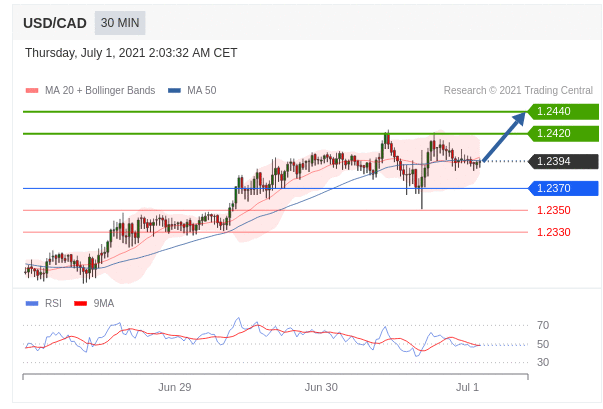This screenshot has height=409, width=603.
Task: Click the RSI 30 oversold level label
Action: 543,362
